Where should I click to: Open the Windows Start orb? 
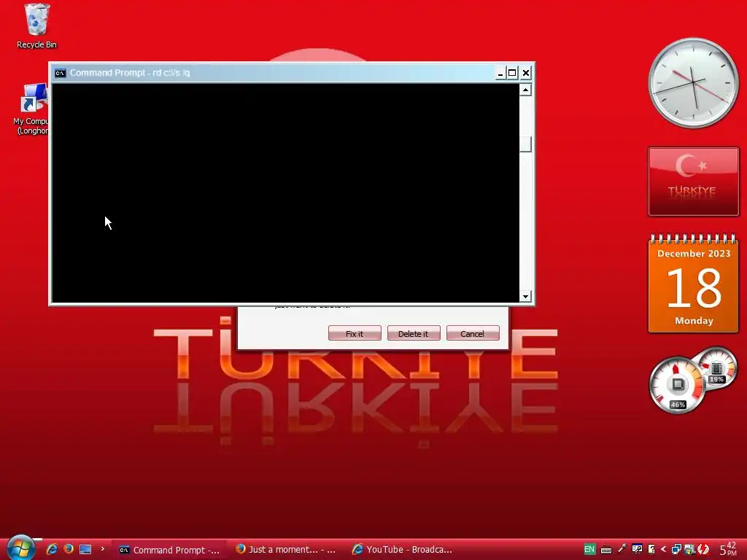(20, 548)
